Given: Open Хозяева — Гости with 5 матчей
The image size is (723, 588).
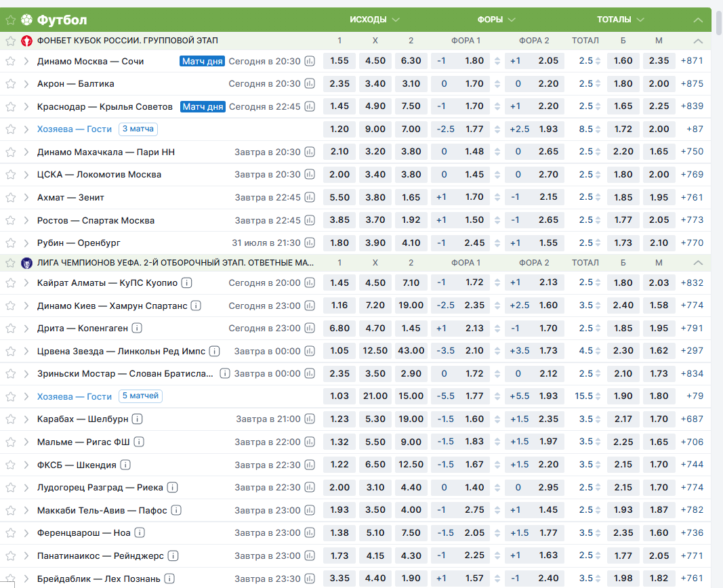Looking at the screenshot, I should pyautogui.click(x=75, y=396).
